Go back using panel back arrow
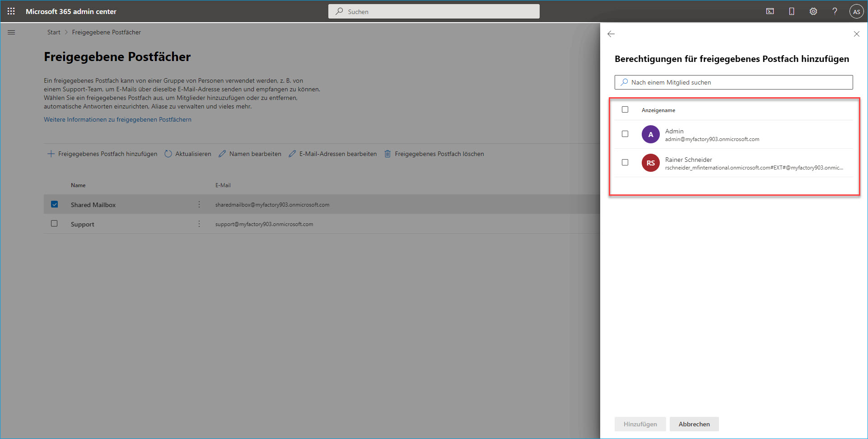The image size is (868, 439). click(x=611, y=34)
